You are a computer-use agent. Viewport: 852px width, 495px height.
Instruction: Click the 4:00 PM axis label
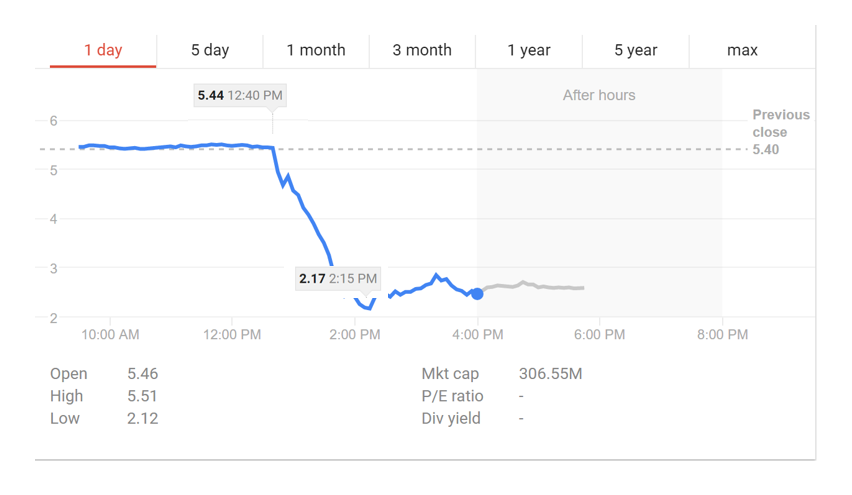(478, 334)
